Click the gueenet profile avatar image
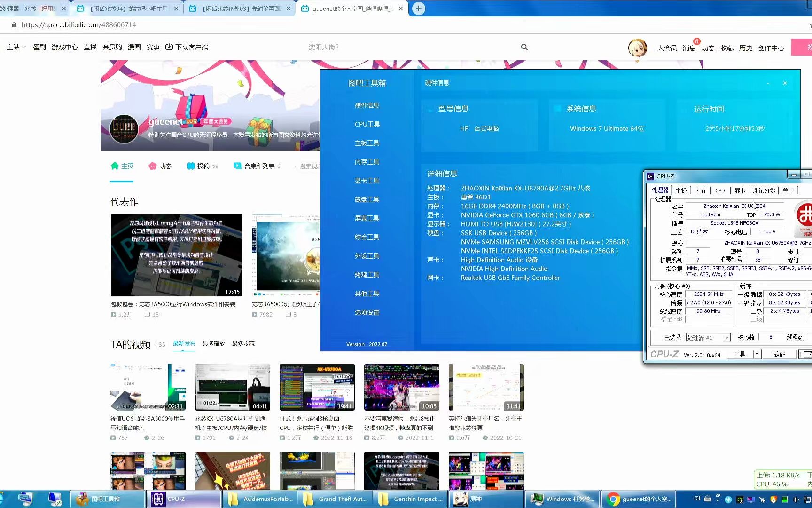The width and height of the screenshot is (812, 508). pos(124,128)
